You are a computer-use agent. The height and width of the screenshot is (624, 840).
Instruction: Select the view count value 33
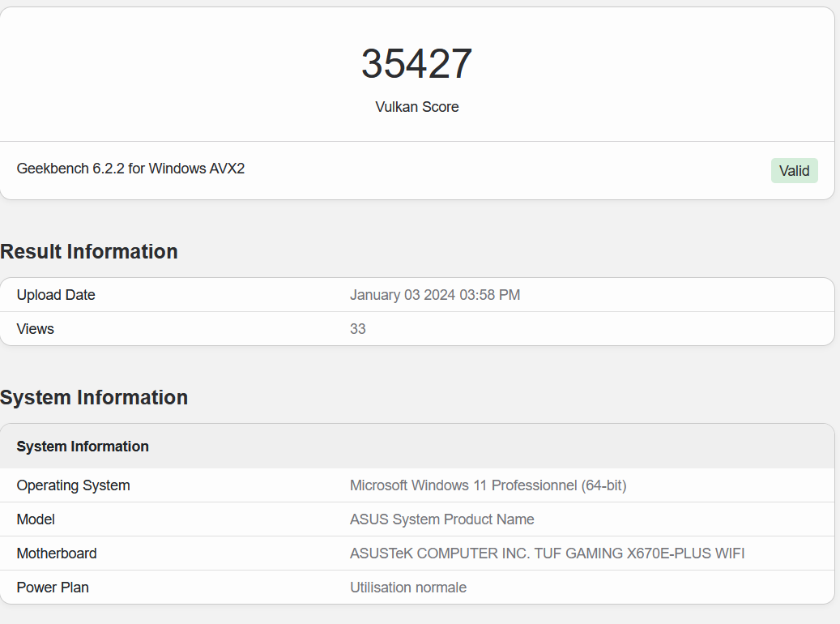coord(357,329)
